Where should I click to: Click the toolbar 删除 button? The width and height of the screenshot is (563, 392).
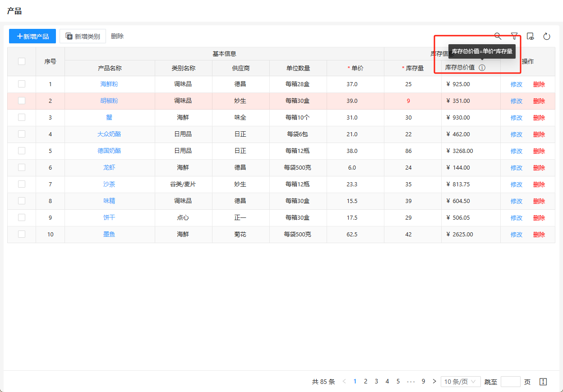[117, 36]
